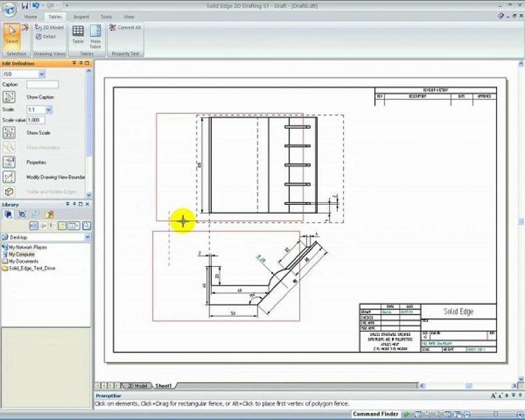Click the Scale value field
Viewport: 525px width, 420px height.
tap(35, 120)
